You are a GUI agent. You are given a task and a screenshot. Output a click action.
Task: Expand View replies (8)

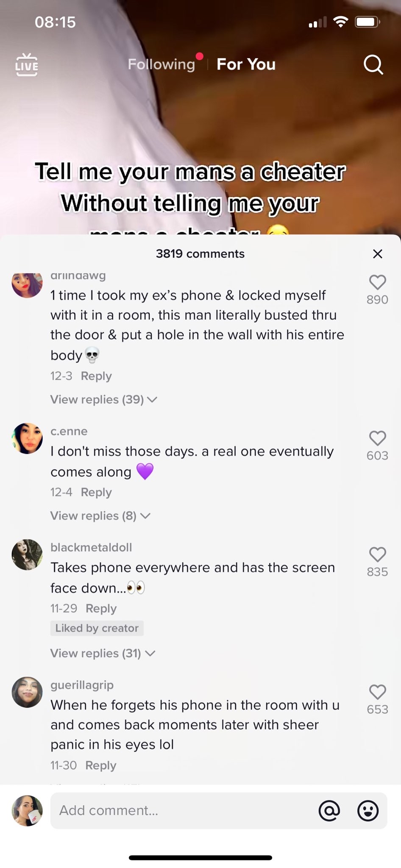coord(100,515)
